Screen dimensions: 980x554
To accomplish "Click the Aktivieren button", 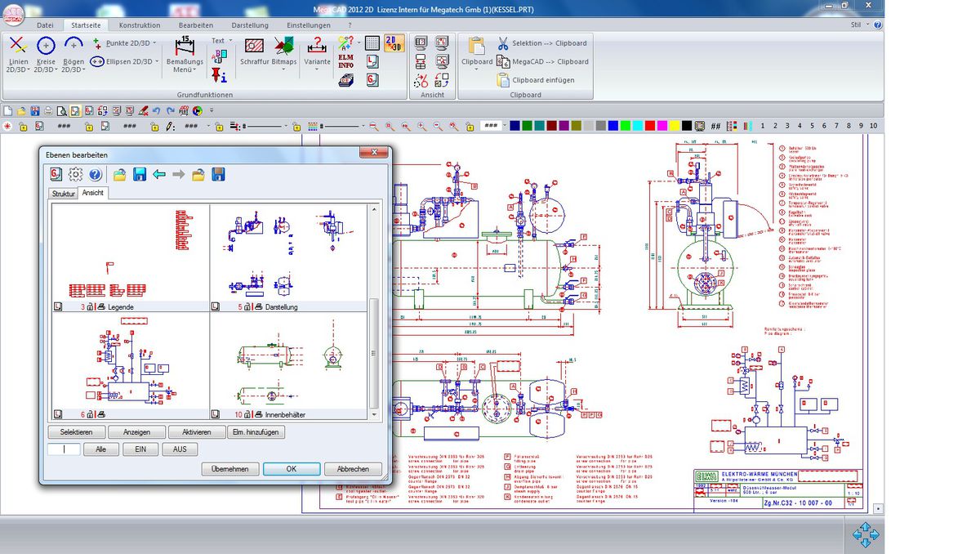I will click(x=196, y=432).
